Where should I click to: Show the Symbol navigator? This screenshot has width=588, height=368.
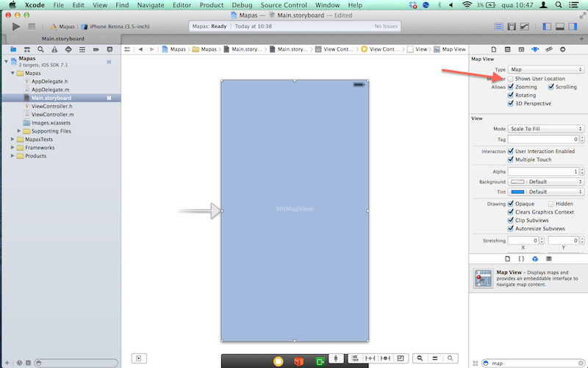click(27, 49)
